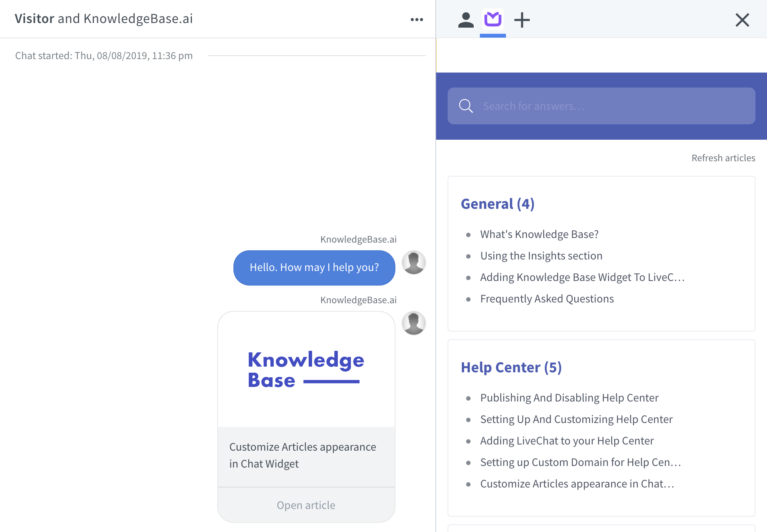Click the three-dot options menu icon
The image size is (767, 532).
coord(417,19)
